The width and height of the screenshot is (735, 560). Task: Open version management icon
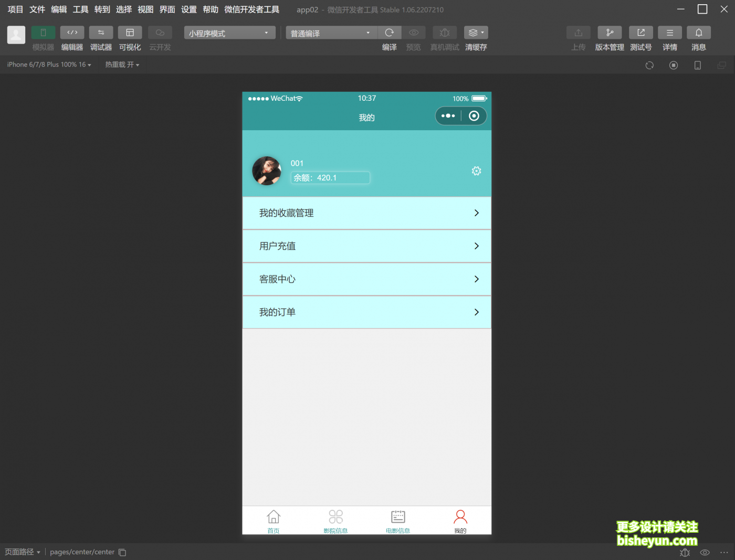tap(610, 33)
